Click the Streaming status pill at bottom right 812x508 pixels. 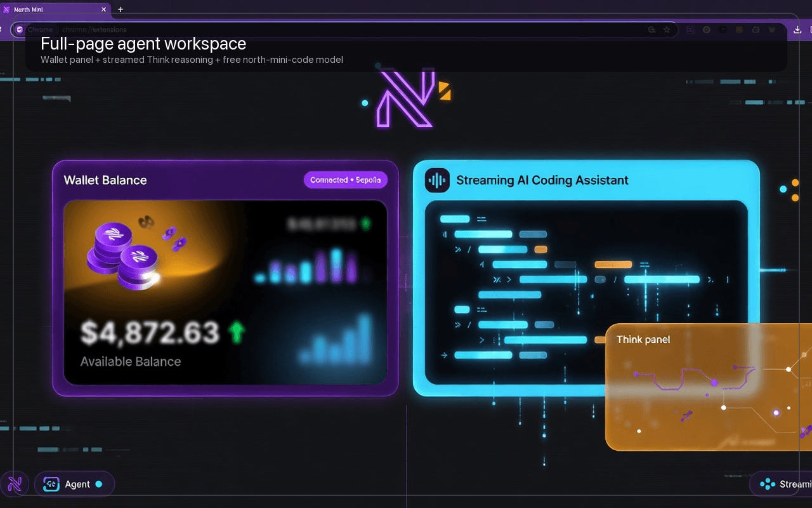tap(782, 484)
